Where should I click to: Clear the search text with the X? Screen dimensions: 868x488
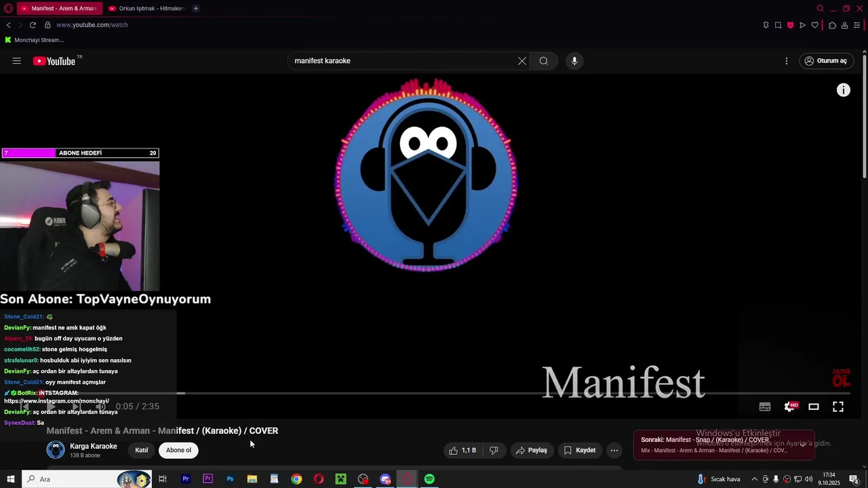(x=522, y=61)
